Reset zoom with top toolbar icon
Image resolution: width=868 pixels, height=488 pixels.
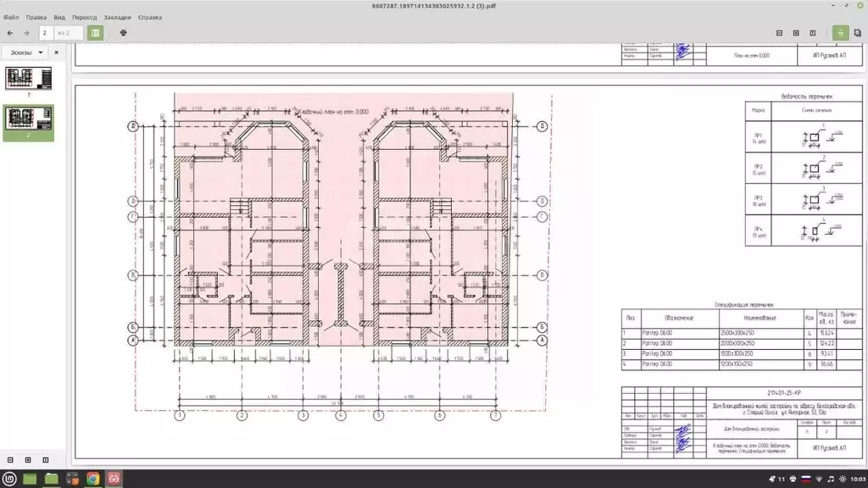[813, 33]
